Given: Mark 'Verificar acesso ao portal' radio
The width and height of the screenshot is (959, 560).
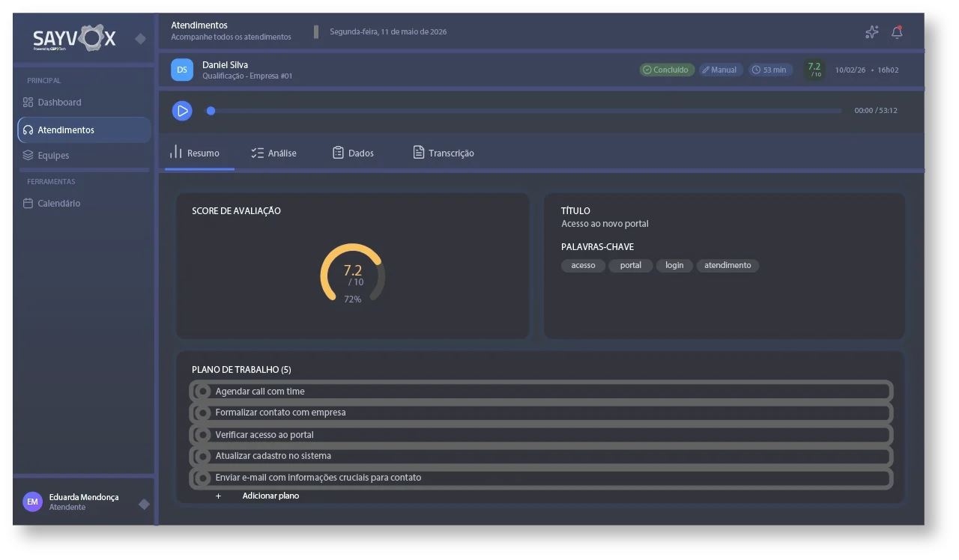Looking at the screenshot, I should [202, 434].
